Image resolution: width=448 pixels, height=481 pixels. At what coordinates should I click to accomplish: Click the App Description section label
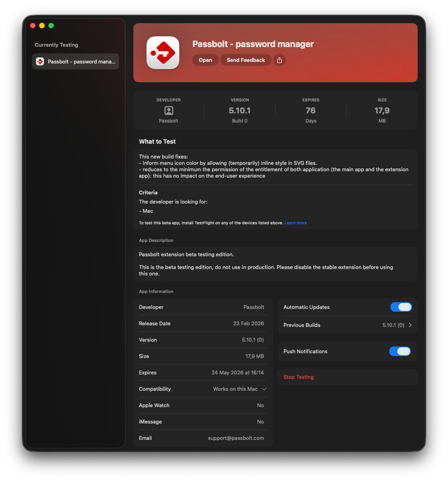[156, 240]
